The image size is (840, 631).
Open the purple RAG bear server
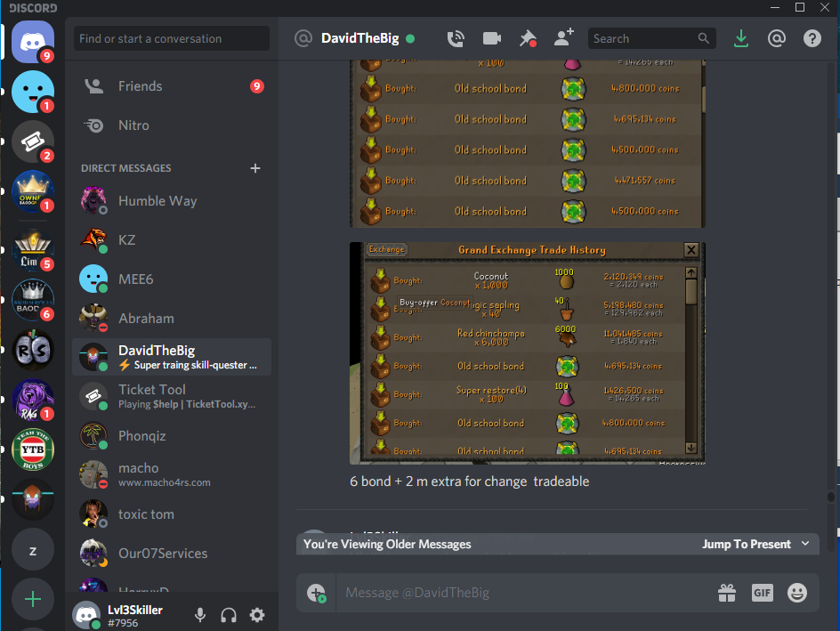[33, 400]
